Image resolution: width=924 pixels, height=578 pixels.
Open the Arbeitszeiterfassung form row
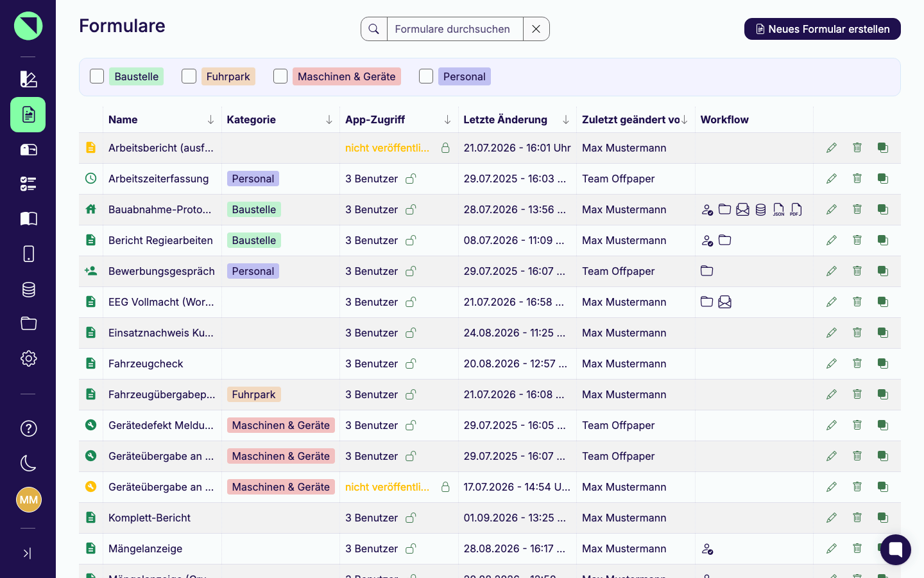(490, 179)
